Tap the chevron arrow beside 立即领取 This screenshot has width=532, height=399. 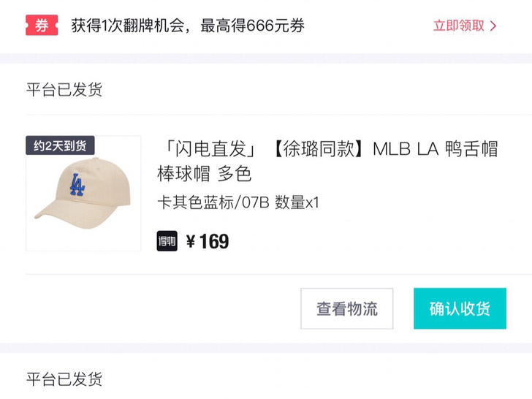point(494,26)
